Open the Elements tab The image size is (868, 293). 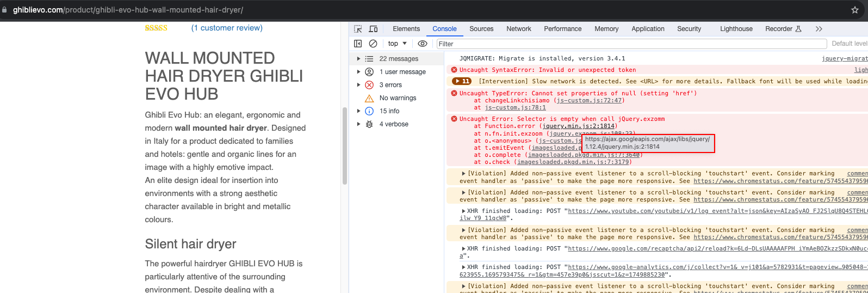tap(406, 29)
